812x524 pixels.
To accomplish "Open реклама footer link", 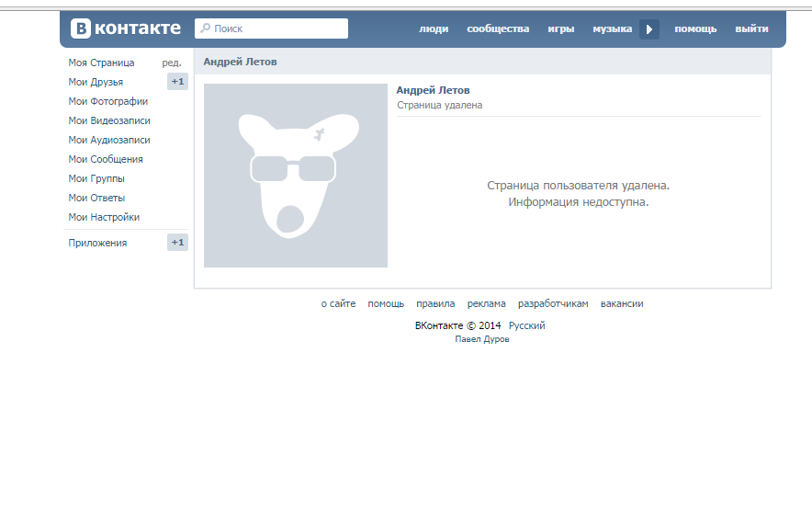I will tap(486, 303).
